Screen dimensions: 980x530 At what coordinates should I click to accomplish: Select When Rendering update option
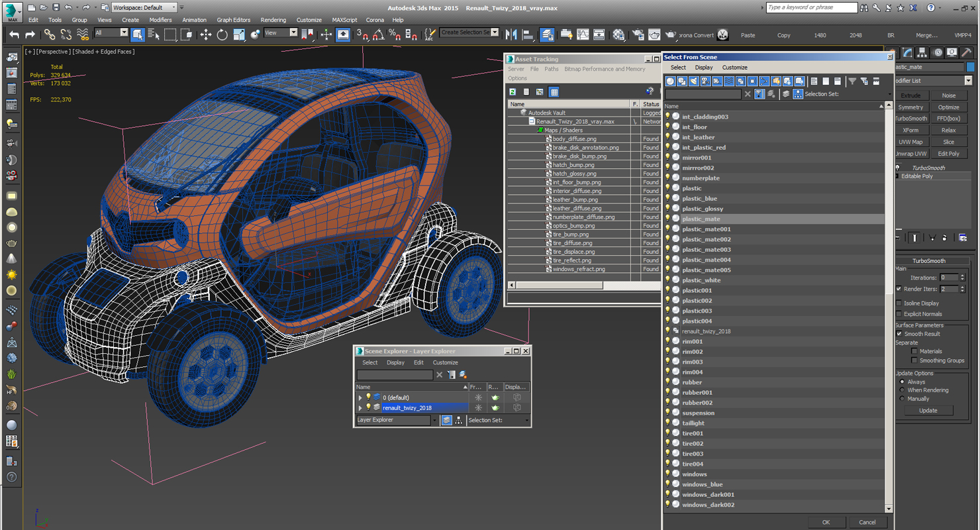902,390
